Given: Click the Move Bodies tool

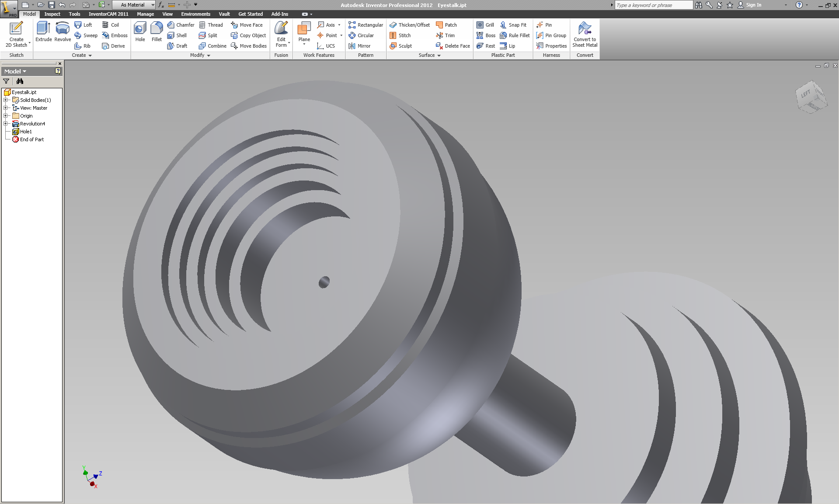Looking at the screenshot, I should tap(249, 46).
